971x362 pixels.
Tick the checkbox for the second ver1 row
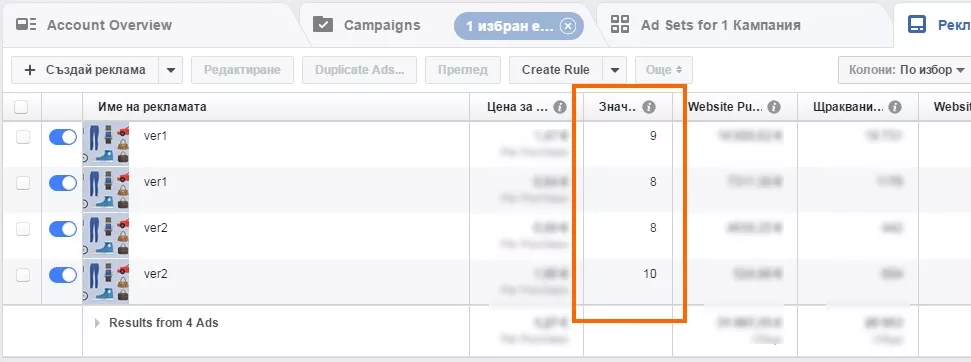point(22,183)
